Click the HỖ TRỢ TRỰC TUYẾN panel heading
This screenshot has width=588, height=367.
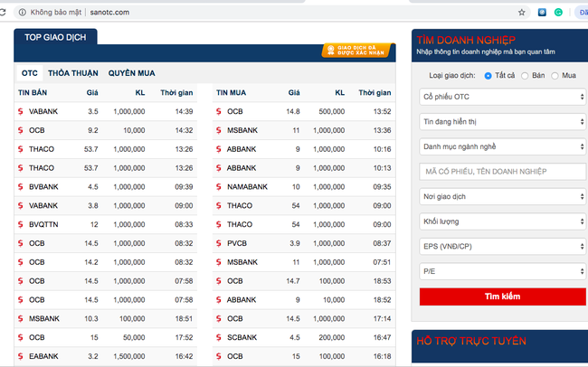point(471,341)
